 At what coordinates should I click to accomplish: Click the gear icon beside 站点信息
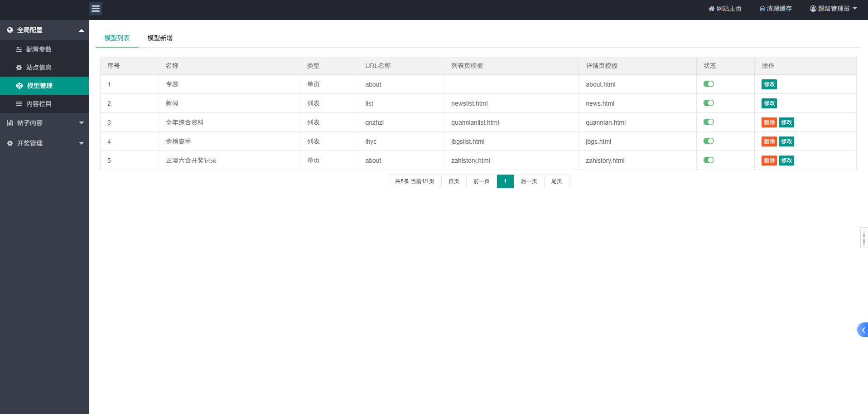pyautogui.click(x=19, y=68)
